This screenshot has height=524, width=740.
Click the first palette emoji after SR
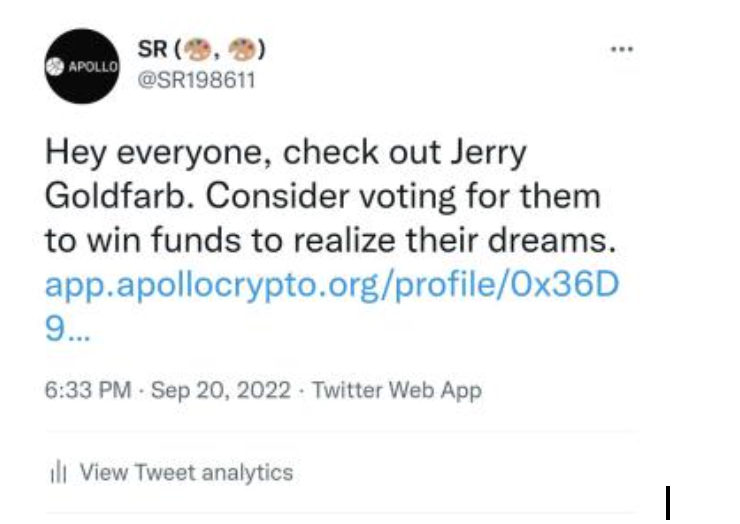click(x=196, y=50)
